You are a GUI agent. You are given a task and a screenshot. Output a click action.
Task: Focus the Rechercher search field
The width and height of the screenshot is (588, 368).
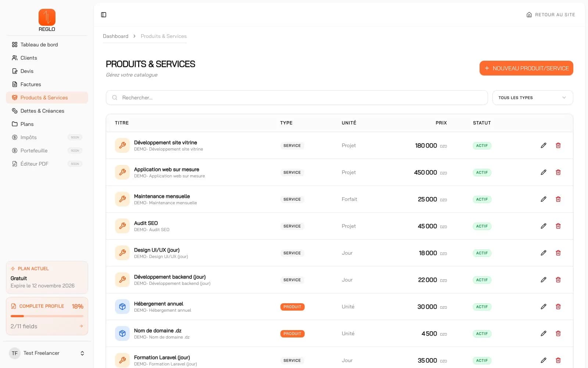click(x=297, y=98)
